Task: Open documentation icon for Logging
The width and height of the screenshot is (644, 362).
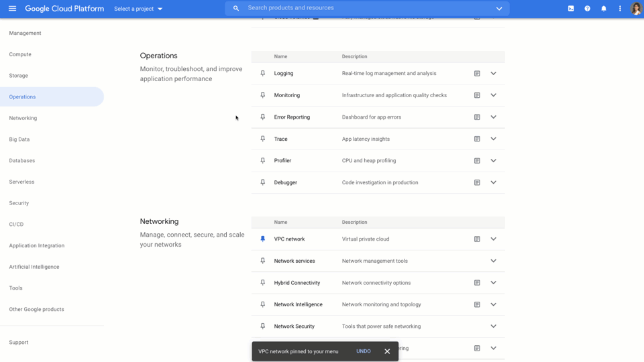Action: pyautogui.click(x=477, y=74)
